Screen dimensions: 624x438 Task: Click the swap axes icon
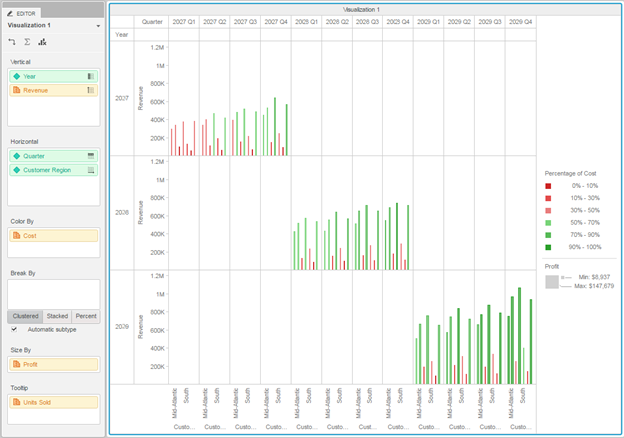(11, 42)
